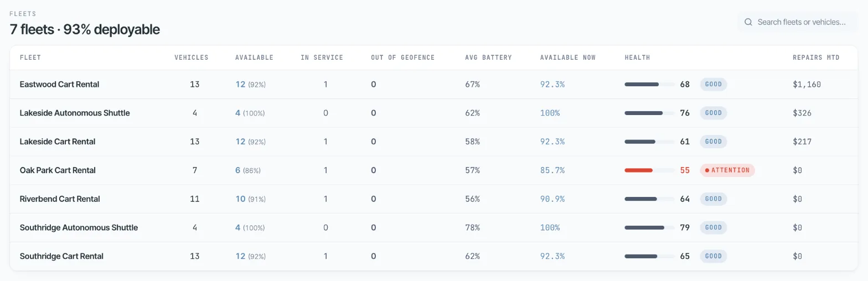
Task: Click Eastwood Cart Rental health bar
Action: click(x=649, y=85)
